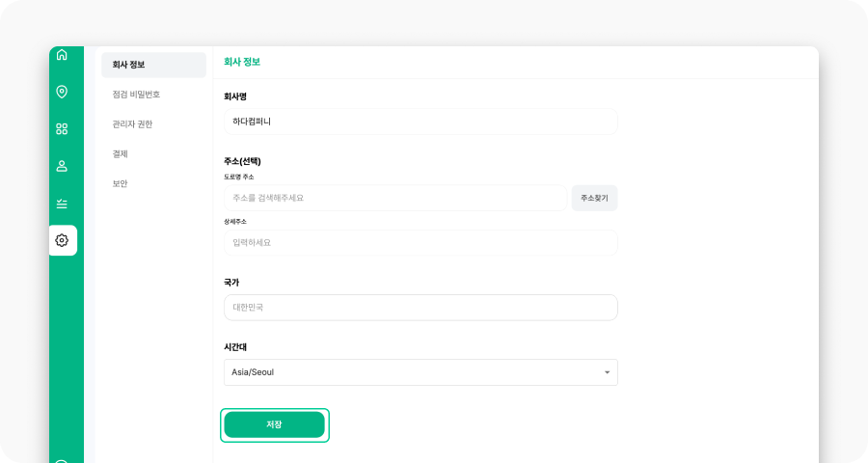This screenshot has height=463, width=868.
Task: Click the 회사명 input field
Action: tap(420, 122)
